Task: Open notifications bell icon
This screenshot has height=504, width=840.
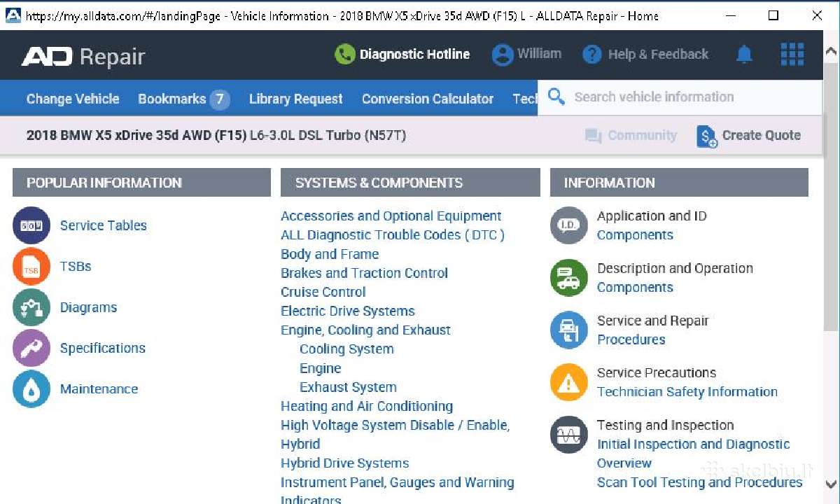Action: coord(745,55)
